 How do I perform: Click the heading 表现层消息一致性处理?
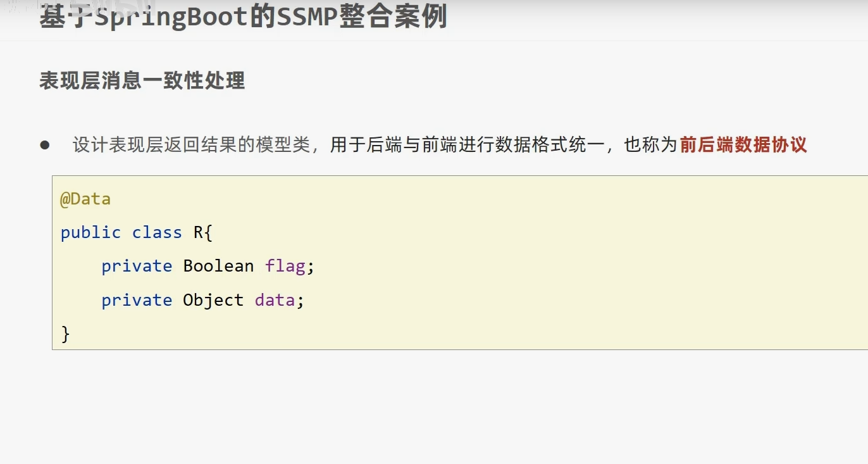coord(142,80)
